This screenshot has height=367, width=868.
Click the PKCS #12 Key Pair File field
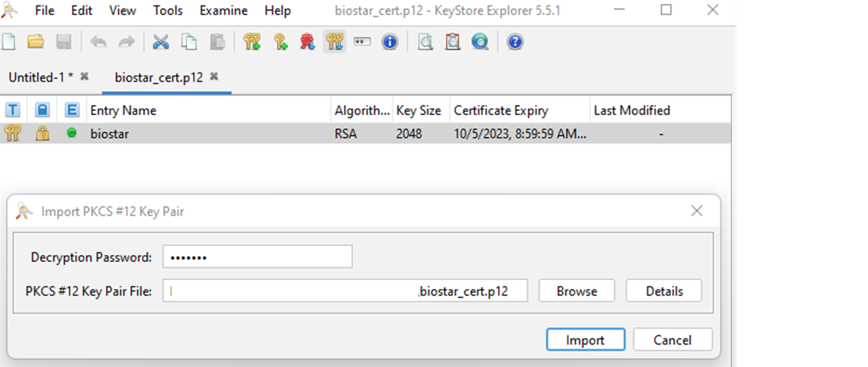pyautogui.click(x=345, y=291)
